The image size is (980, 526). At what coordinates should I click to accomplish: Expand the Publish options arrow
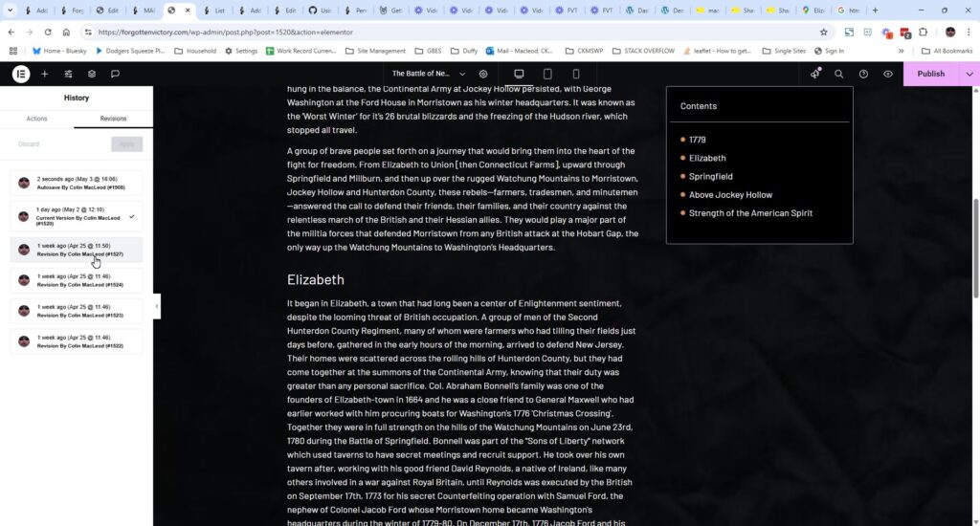click(969, 74)
